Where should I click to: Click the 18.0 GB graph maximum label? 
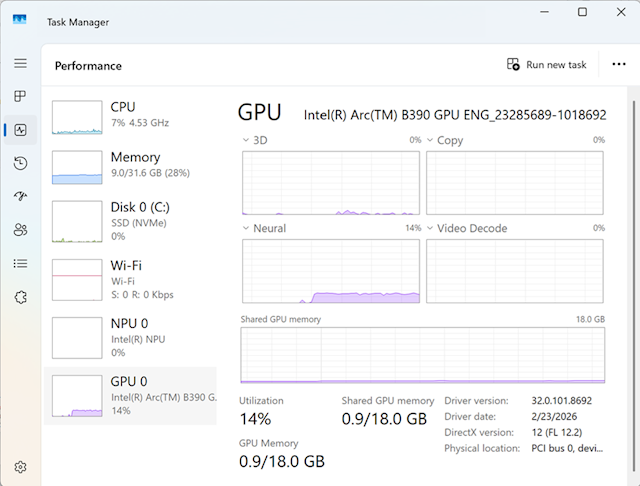tap(590, 320)
